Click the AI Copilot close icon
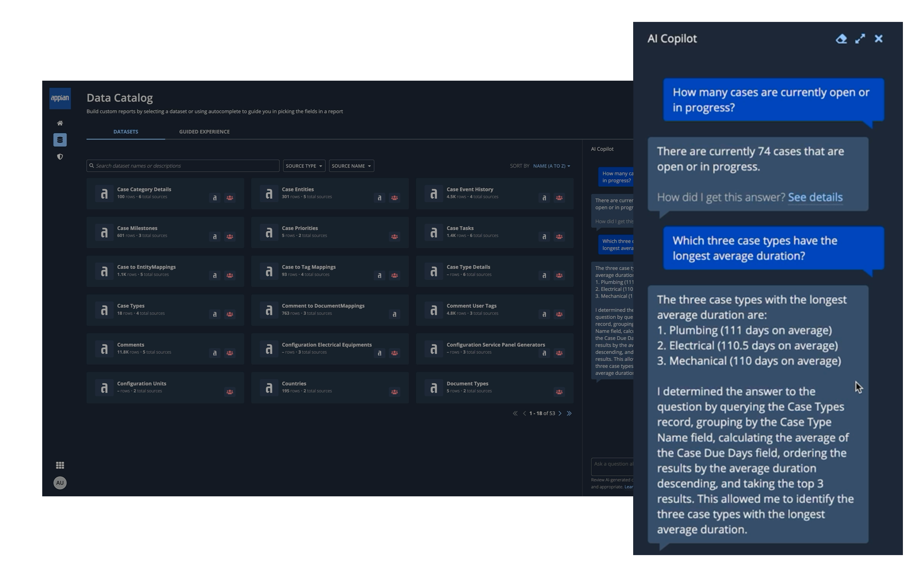The image size is (924, 577). 879,38
